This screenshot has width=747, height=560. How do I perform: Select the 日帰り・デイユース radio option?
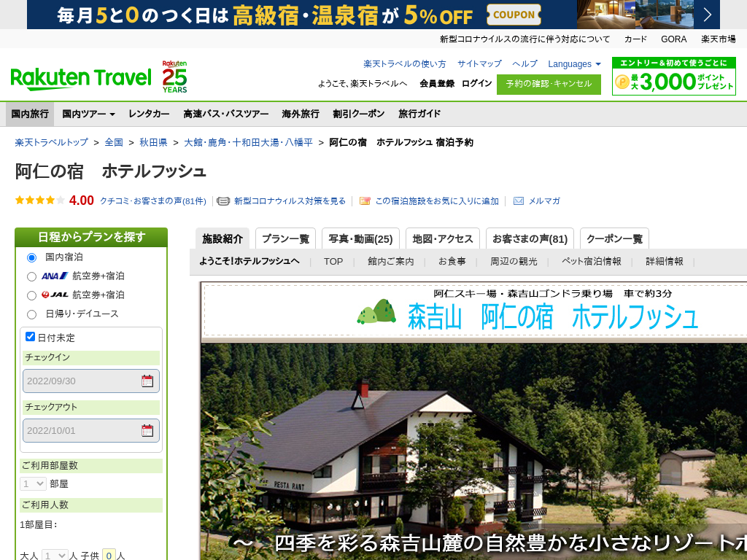click(x=32, y=314)
